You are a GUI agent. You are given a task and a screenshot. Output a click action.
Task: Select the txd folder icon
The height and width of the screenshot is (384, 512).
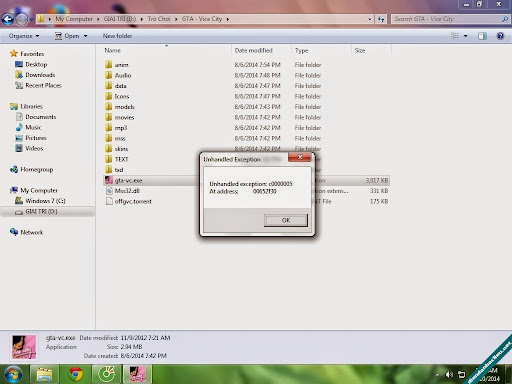(109, 170)
